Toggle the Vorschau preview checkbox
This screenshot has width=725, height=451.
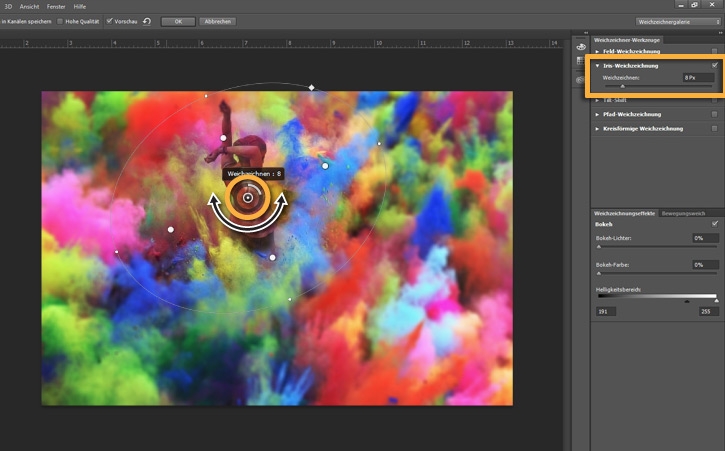[110, 21]
